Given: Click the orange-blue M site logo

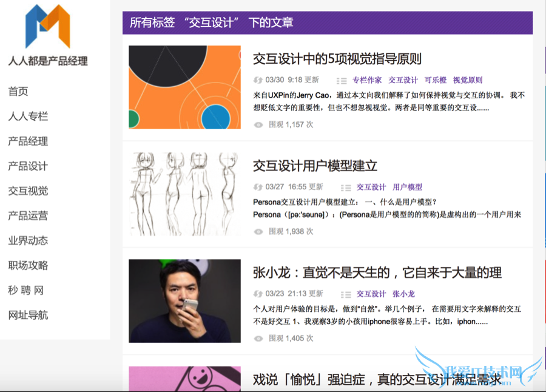Looking at the screenshot, I should click(47, 27).
